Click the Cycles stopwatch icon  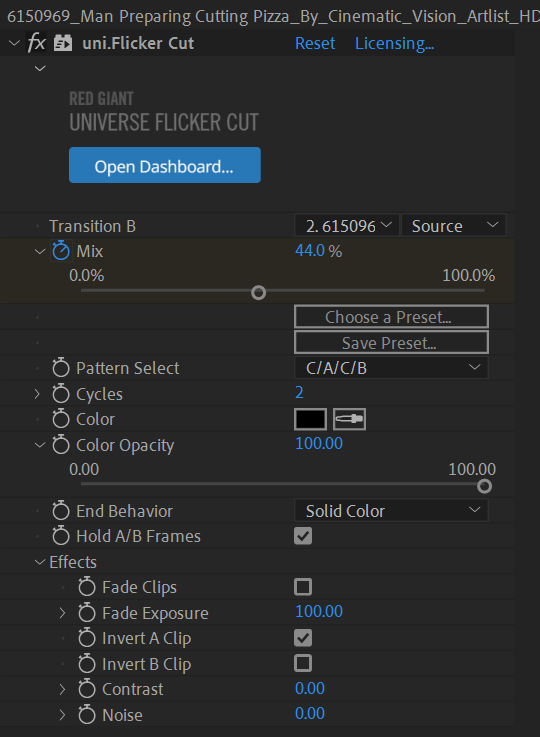pos(61,394)
